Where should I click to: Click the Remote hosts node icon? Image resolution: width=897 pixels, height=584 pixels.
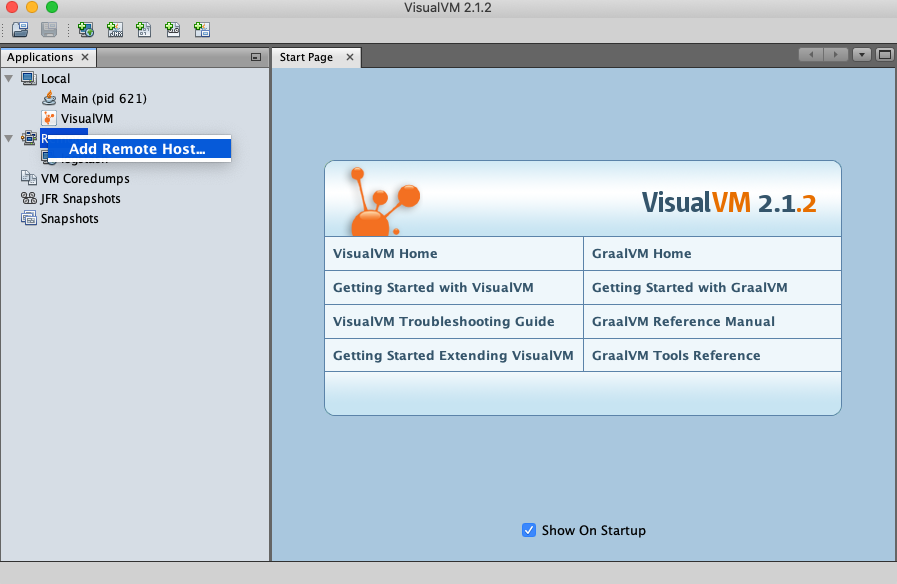click(29, 138)
